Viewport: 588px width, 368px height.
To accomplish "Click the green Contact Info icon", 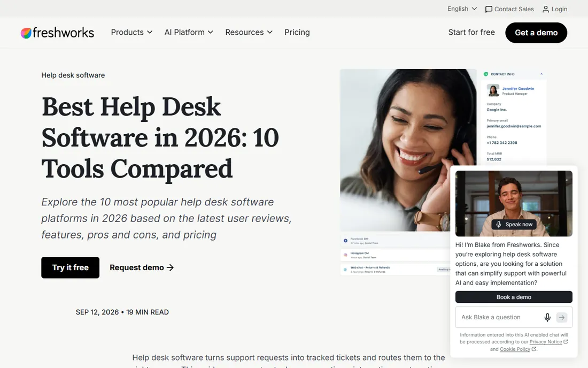I will (485, 74).
